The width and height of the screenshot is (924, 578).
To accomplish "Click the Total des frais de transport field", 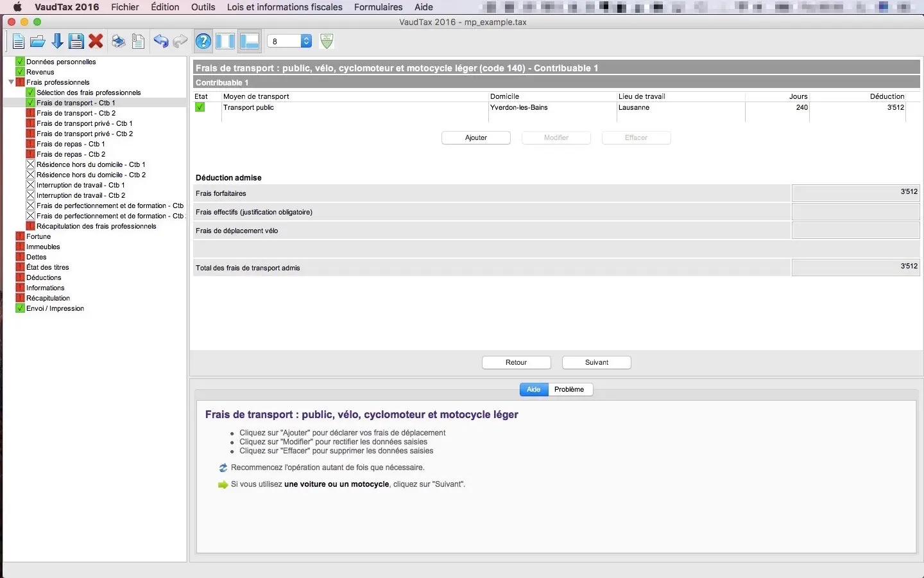I will tap(856, 268).
